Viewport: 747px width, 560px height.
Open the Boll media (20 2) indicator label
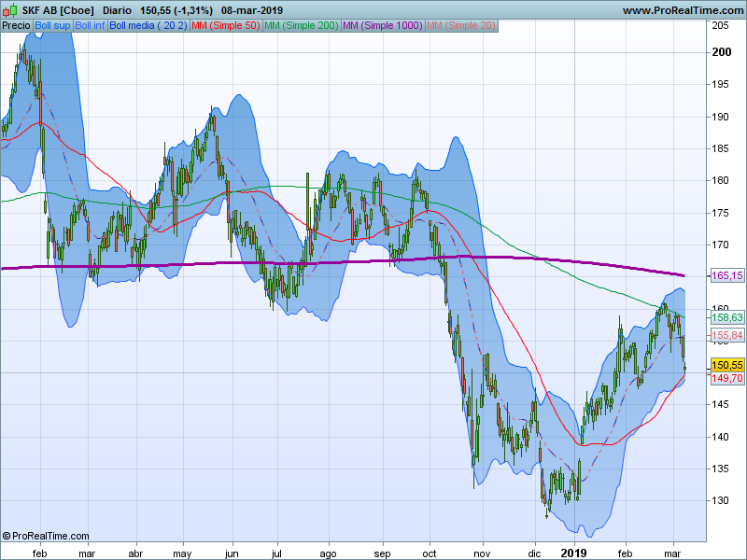[148, 26]
